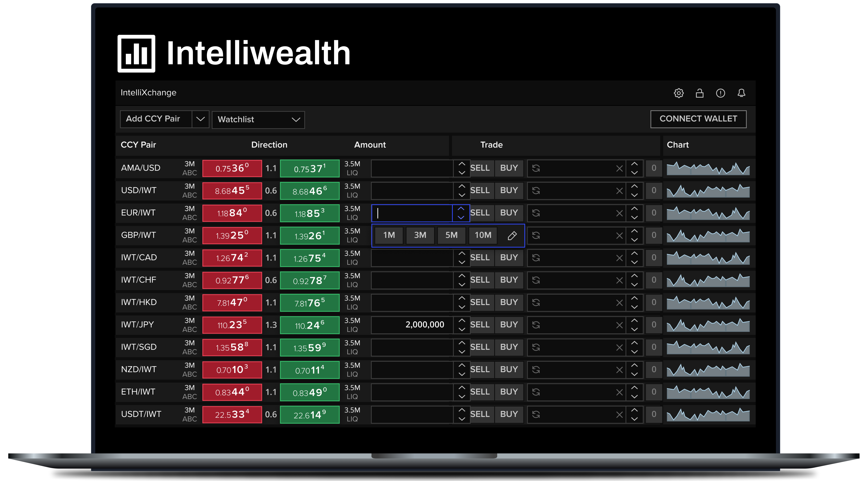This screenshot has height=481, width=868.
Task: Select the 1M amount preset
Action: click(x=389, y=235)
